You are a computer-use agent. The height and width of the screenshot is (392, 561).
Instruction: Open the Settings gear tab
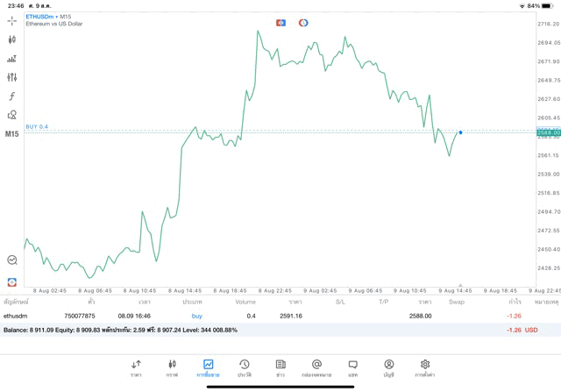425,367
